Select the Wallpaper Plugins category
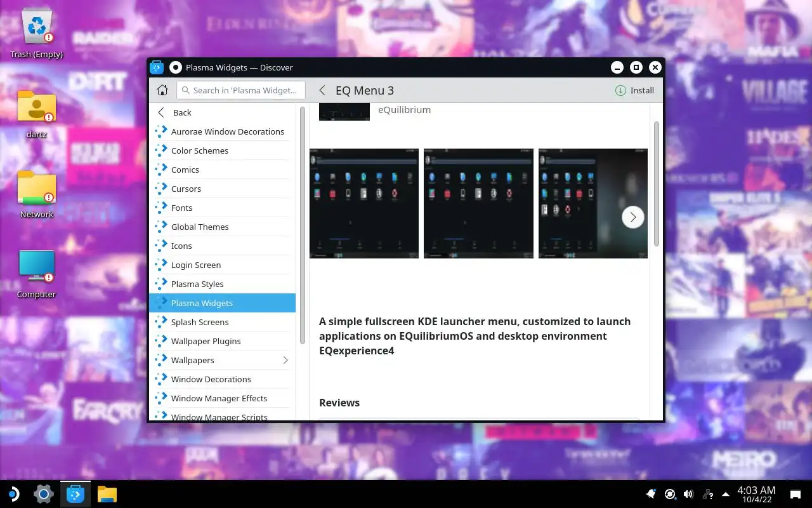The image size is (812, 508). pyautogui.click(x=223, y=341)
